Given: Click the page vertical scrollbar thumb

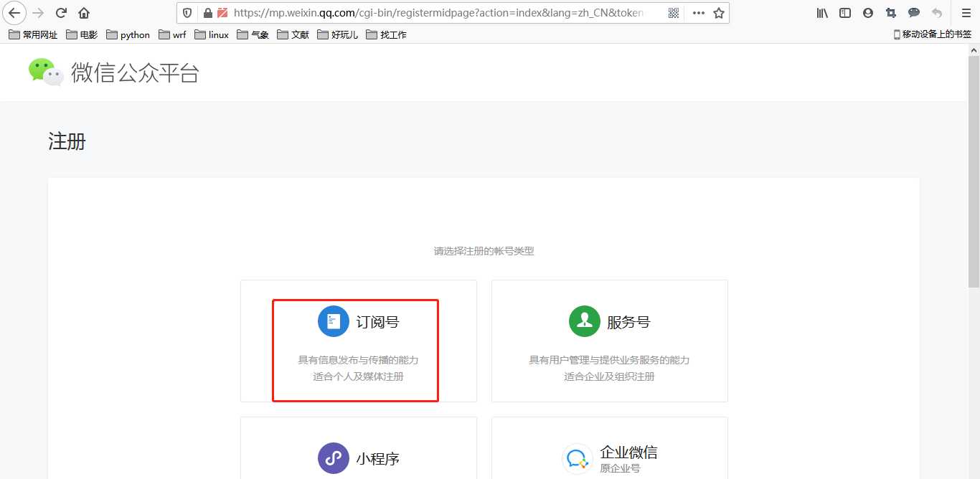Looking at the screenshot, I should pos(974,170).
